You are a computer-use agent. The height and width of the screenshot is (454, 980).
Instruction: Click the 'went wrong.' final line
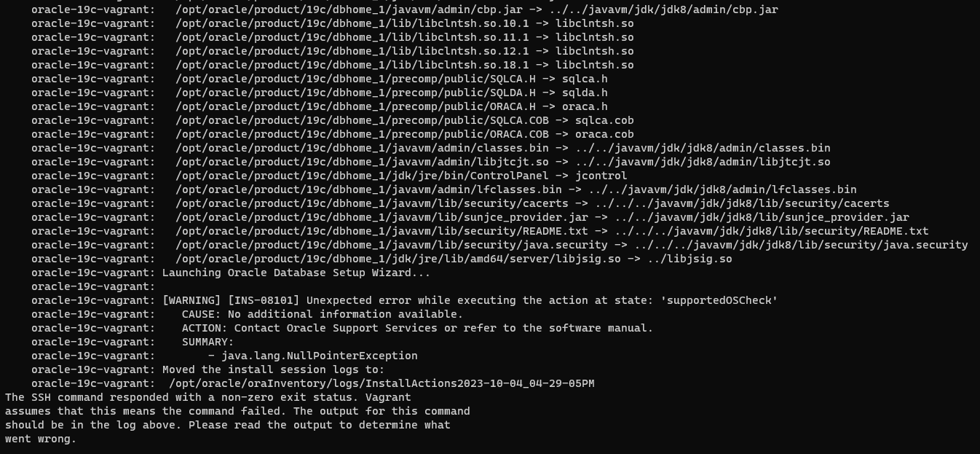40,439
